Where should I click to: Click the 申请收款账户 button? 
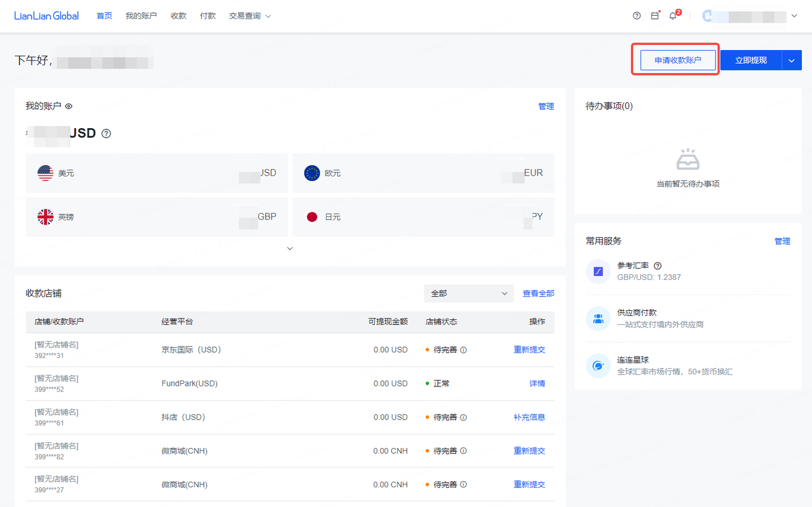[x=678, y=60]
